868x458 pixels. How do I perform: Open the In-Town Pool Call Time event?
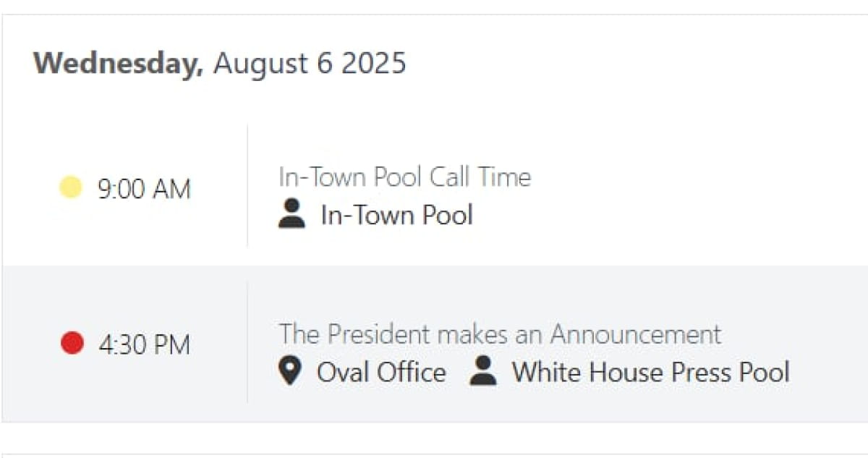[x=405, y=177]
